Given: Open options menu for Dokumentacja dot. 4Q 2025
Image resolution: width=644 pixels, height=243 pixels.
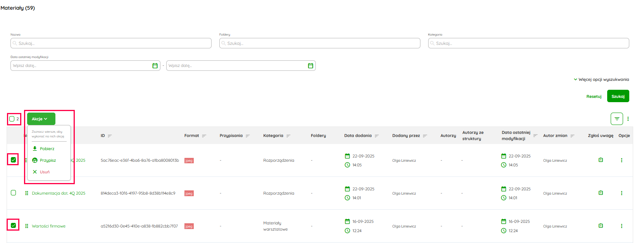Looking at the screenshot, I should pyautogui.click(x=622, y=193).
